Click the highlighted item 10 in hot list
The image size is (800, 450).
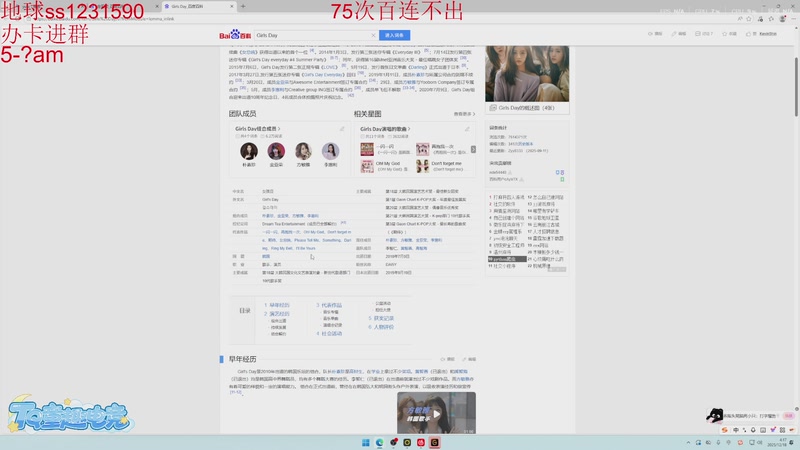pyautogui.click(x=507, y=259)
